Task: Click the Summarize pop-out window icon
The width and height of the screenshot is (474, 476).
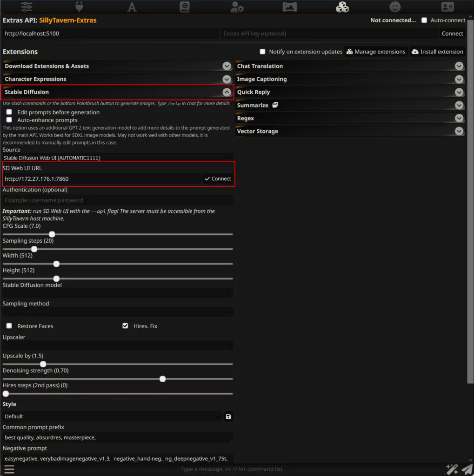Action: coord(275,105)
